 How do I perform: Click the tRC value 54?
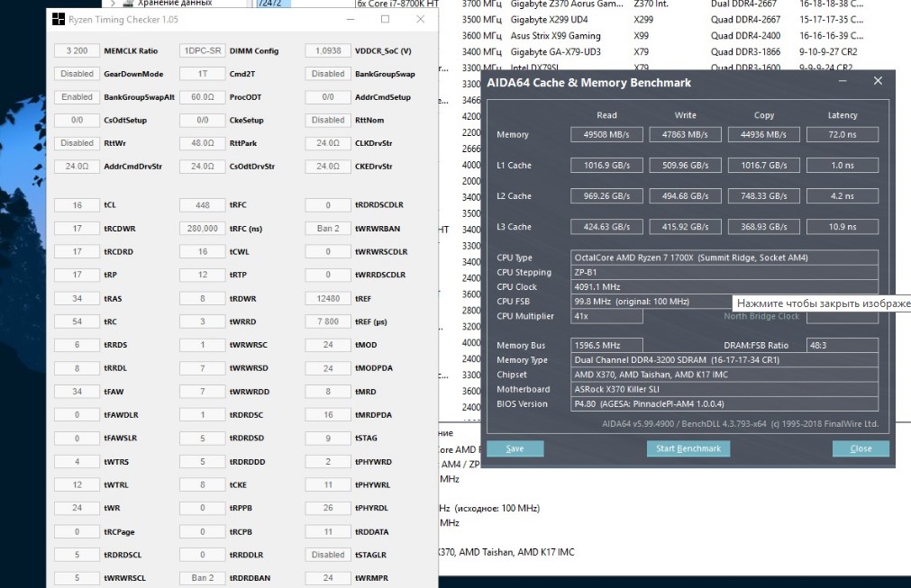(x=77, y=321)
